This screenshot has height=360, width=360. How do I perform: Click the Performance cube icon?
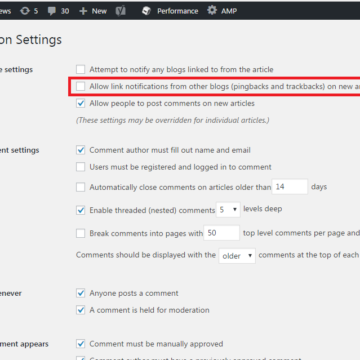(146, 11)
